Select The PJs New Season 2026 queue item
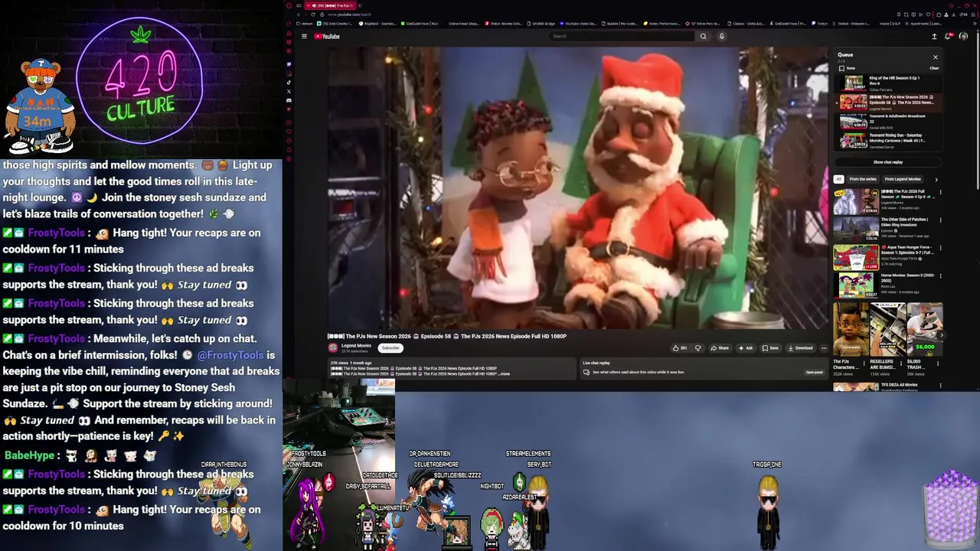Screen dimensions: 980x551 tap(888, 102)
